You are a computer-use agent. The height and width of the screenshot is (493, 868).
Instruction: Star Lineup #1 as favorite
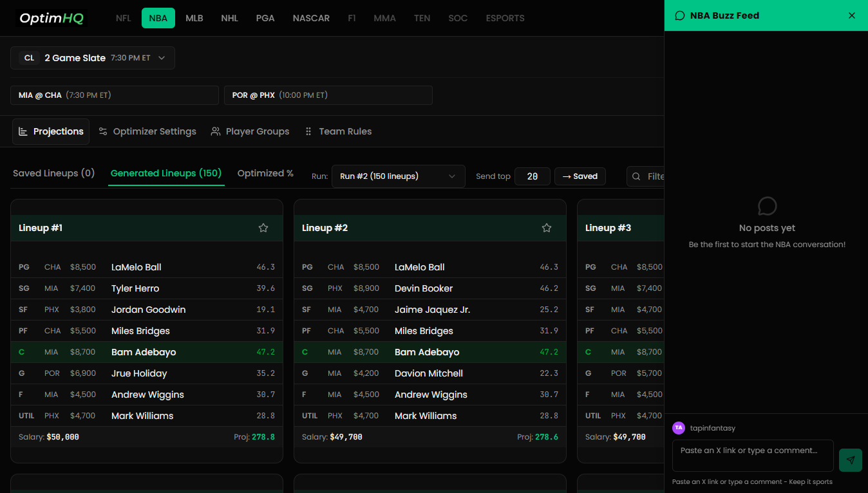(263, 228)
